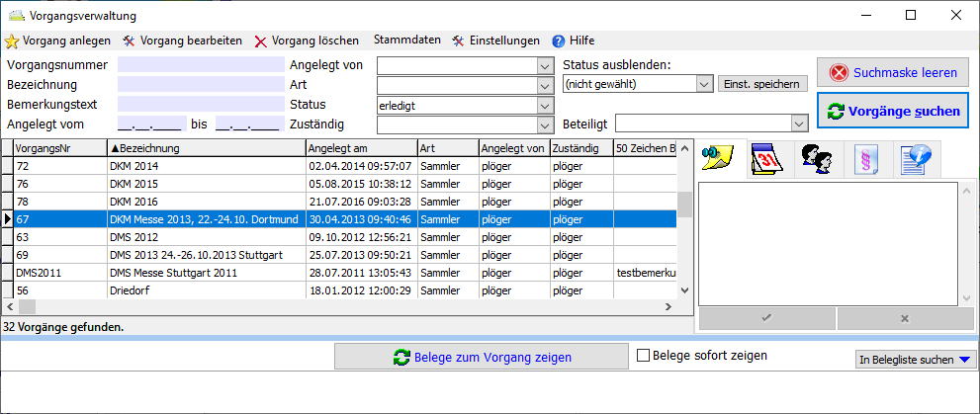The height and width of the screenshot is (414, 980).
Task: Open the paragraph sign document tab
Action: 868,158
